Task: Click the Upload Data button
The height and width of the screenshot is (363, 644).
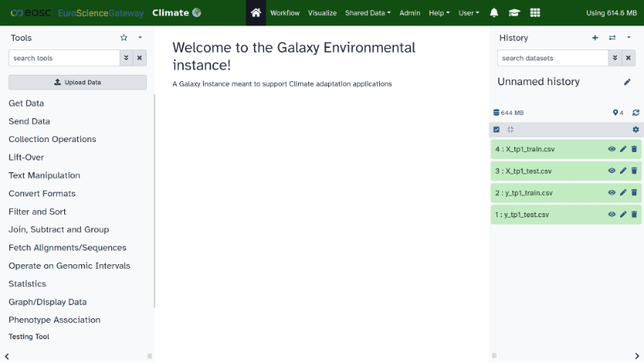Action: pyautogui.click(x=78, y=82)
